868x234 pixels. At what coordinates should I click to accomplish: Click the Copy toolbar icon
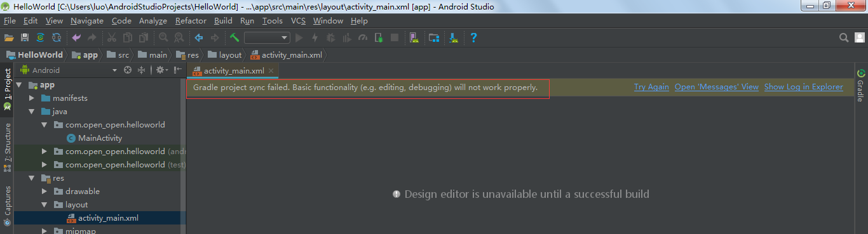(128, 38)
